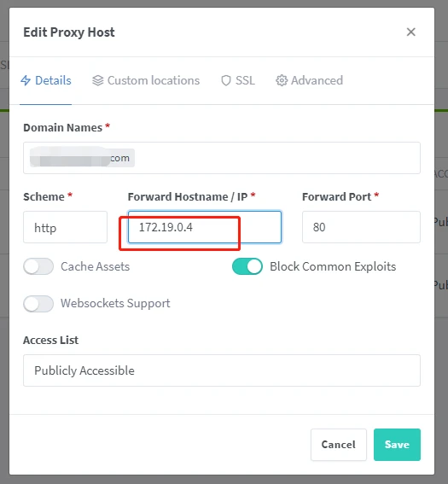Viewport: 448px width, 484px height.
Task: Open the SSL tab
Action: (238, 80)
